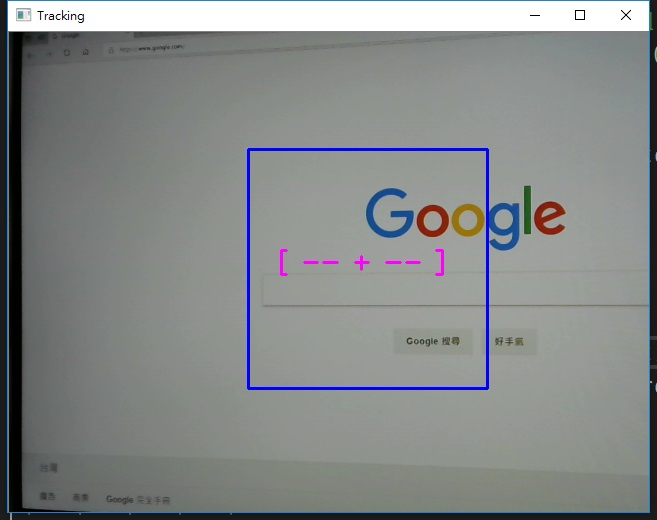Click the Google search box in the frame
657x520 pixels.
(455, 290)
